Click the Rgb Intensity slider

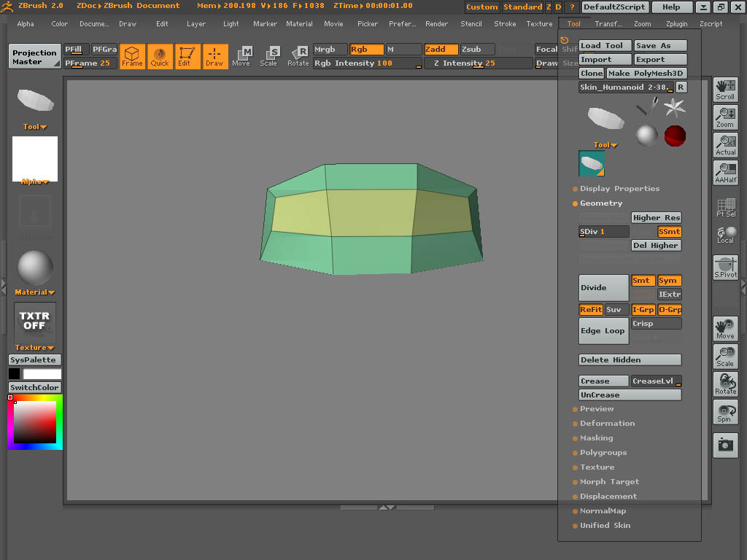pyautogui.click(x=368, y=63)
